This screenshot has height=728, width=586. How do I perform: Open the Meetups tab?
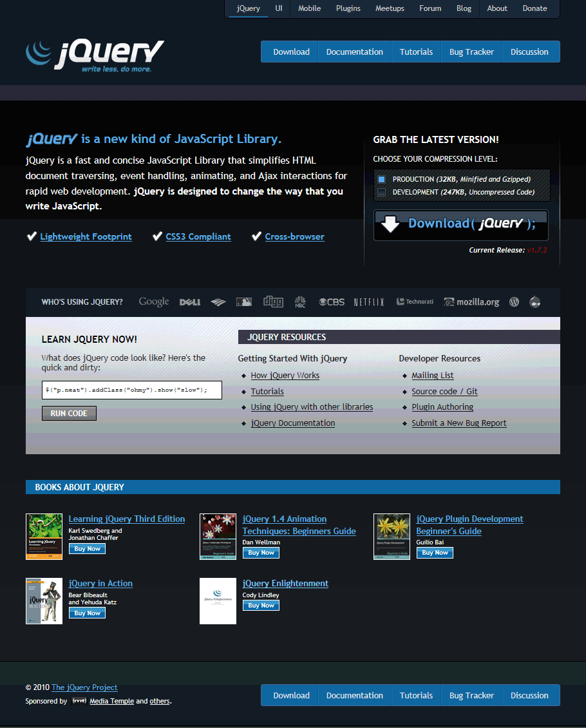(390, 8)
